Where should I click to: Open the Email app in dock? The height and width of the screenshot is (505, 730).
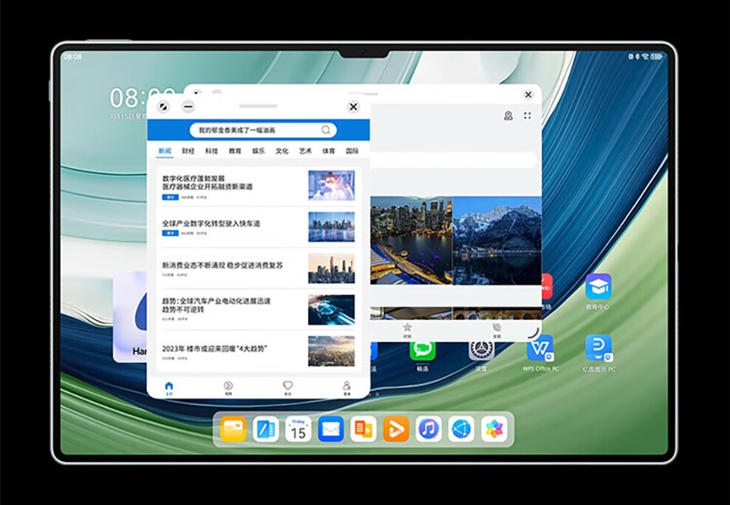(x=331, y=430)
